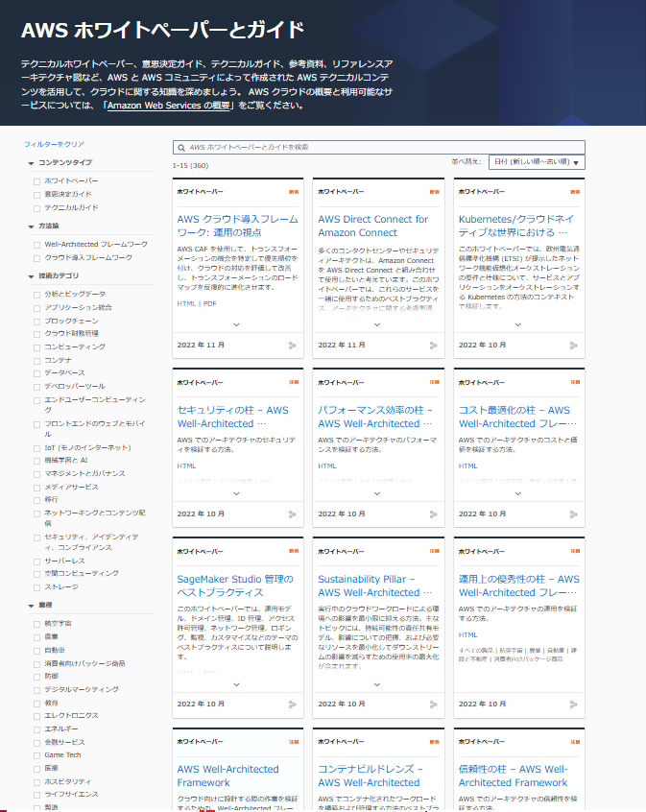Focus the AWS ホワイトペーパーとガイドを検索 search field
Viewport: 646px width, 812px height.
coord(379,148)
